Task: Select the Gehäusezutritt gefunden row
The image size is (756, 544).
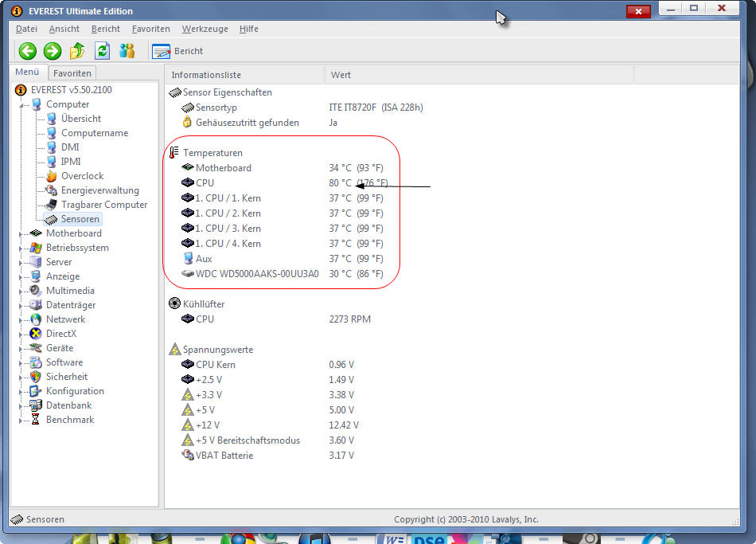Action: pyautogui.click(x=259, y=123)
